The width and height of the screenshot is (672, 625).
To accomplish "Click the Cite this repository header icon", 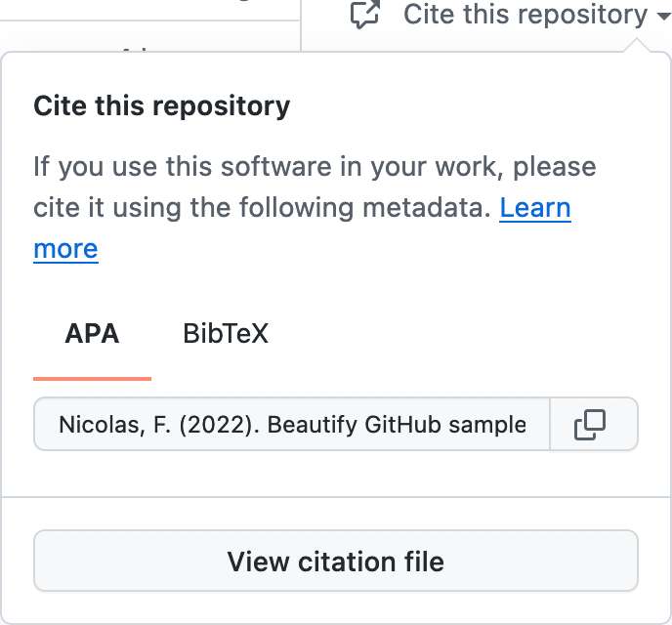I will click(x=364, y=15).
